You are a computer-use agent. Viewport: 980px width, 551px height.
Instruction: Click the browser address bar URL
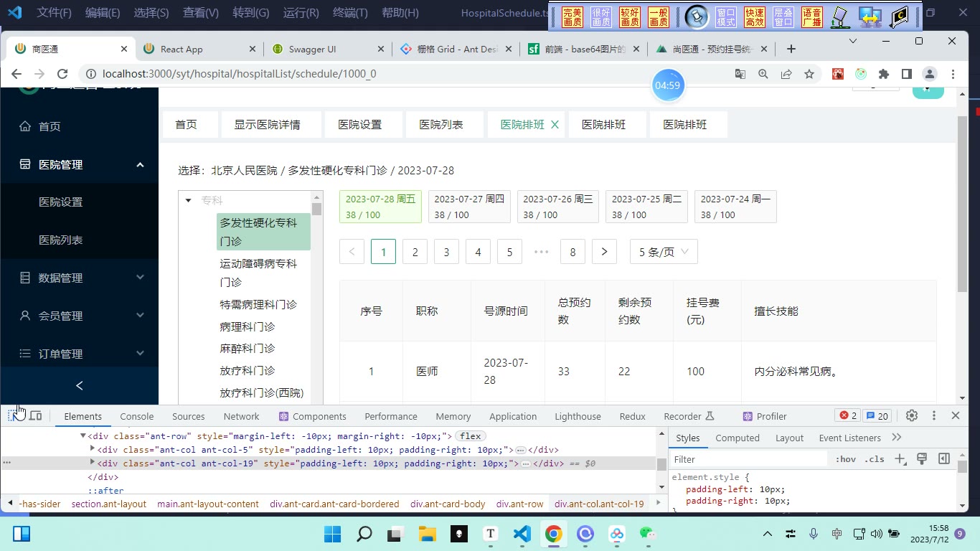[239, 74]
